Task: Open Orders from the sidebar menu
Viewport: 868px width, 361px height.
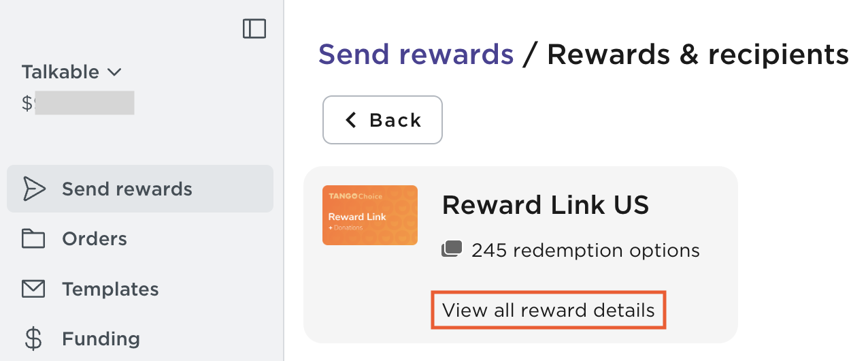Action: coord(95,239)
